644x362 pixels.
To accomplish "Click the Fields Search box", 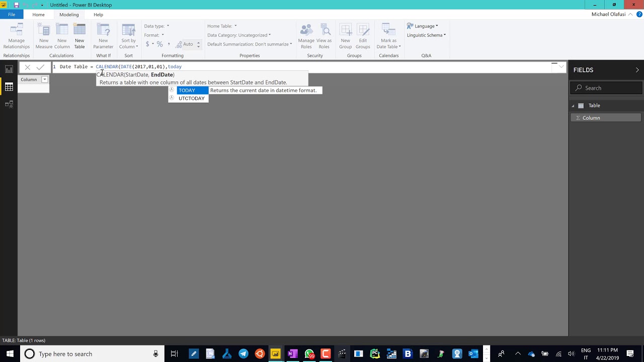I will pyautogui.click(x=606, y=88).
